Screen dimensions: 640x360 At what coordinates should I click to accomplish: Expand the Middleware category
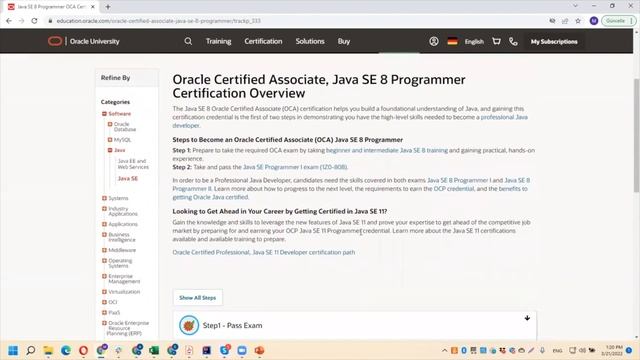104,250
